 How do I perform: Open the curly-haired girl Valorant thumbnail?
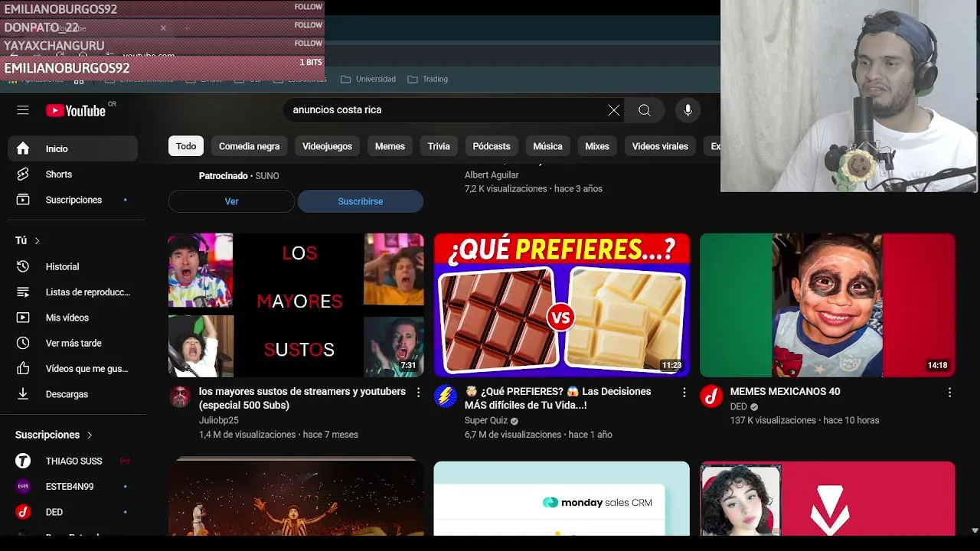(x=828, y=498)
